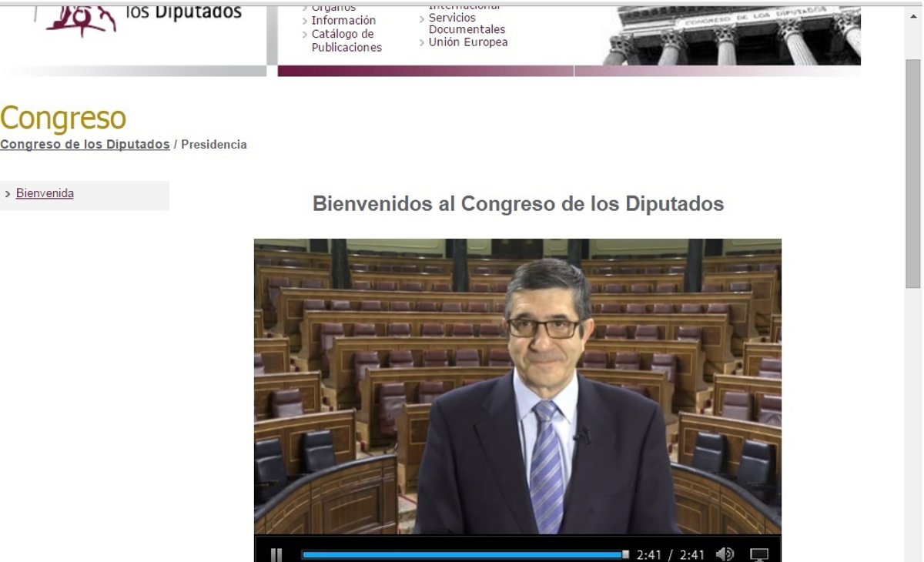Enter fullscreen using the video screen icon

click(x=759, y=554)
